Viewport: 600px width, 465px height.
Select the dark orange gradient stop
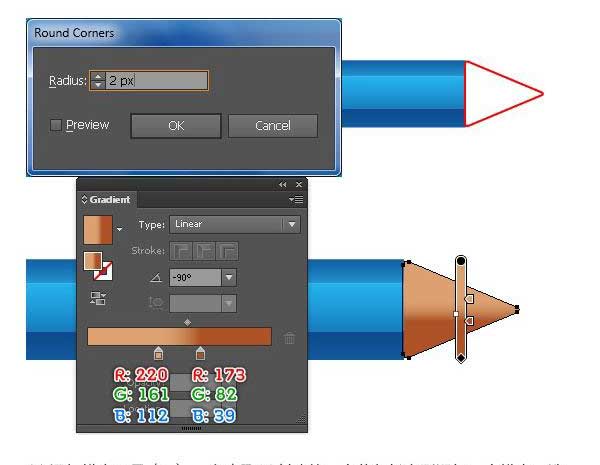click(x=200, y=353)
